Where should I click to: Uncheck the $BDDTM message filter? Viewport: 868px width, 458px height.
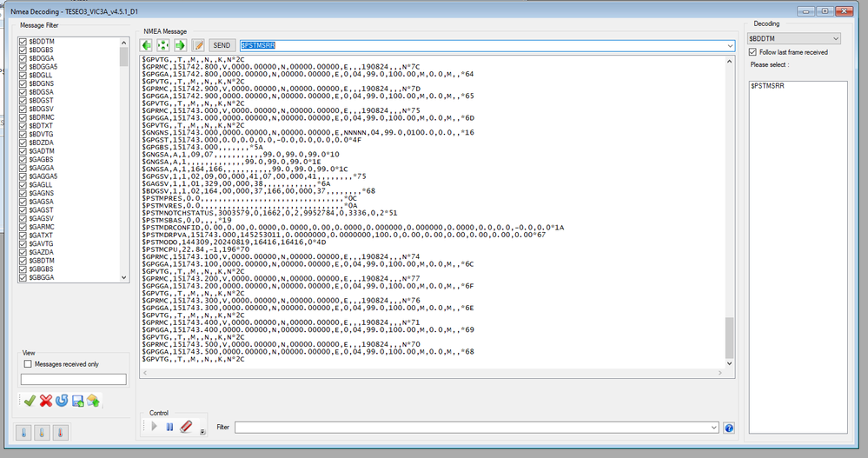[x=23, y=42]
